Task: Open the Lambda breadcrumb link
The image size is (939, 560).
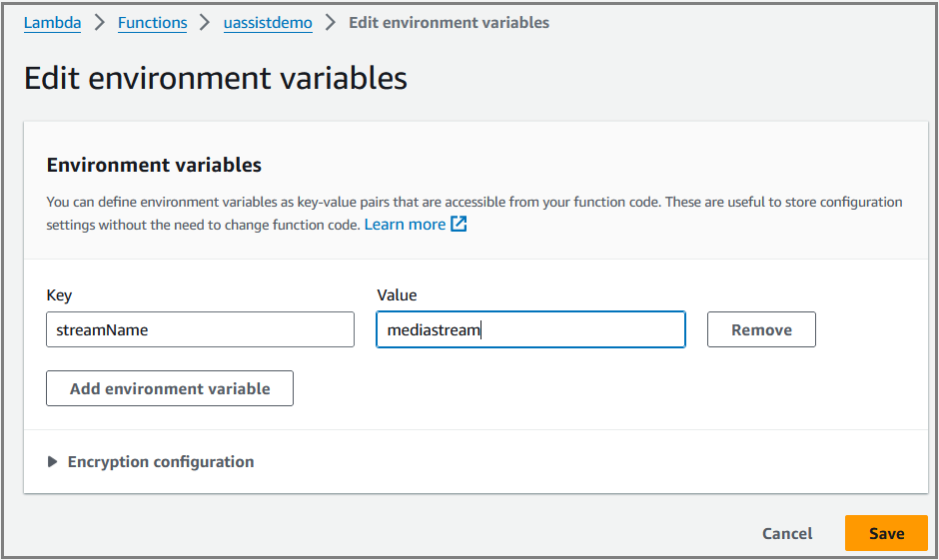Action: pos(52,23)
